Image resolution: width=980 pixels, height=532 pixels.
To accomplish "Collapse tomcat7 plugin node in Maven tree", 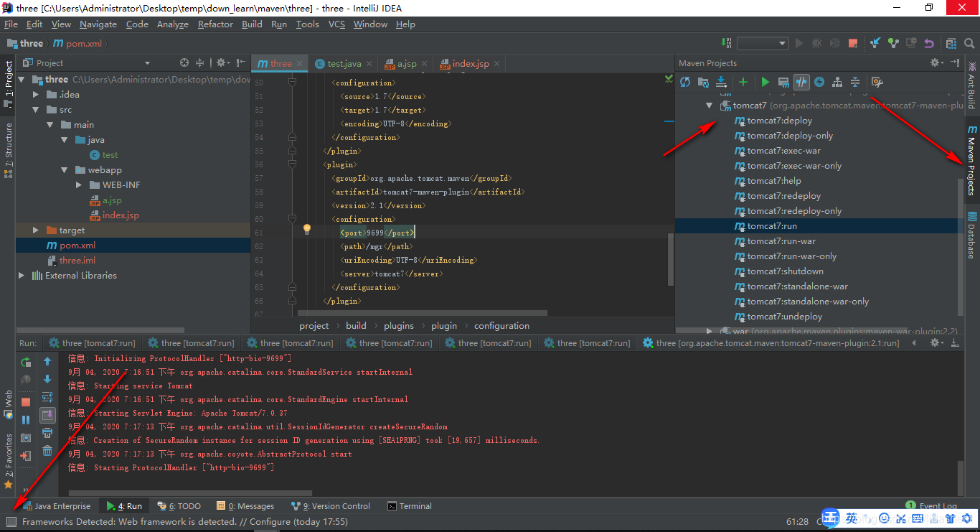I will (x=709, y=106).
